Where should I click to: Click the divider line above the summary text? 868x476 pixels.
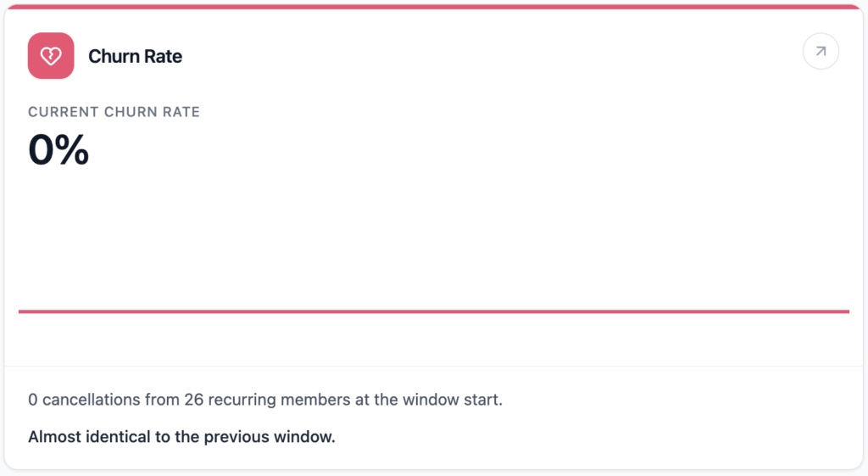click(x=434, y=367)
